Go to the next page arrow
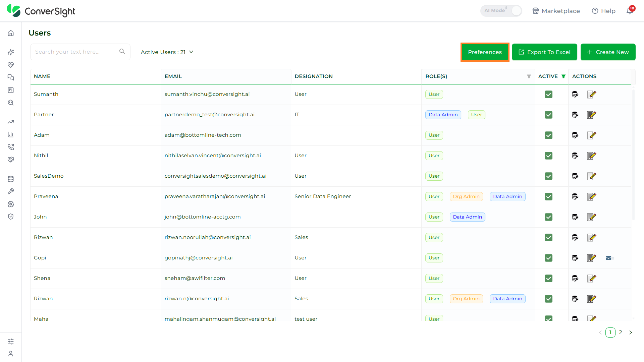Image resolution: width=644 pixels, height=362 pixels. pyautogui.click(x=631, y=333)
